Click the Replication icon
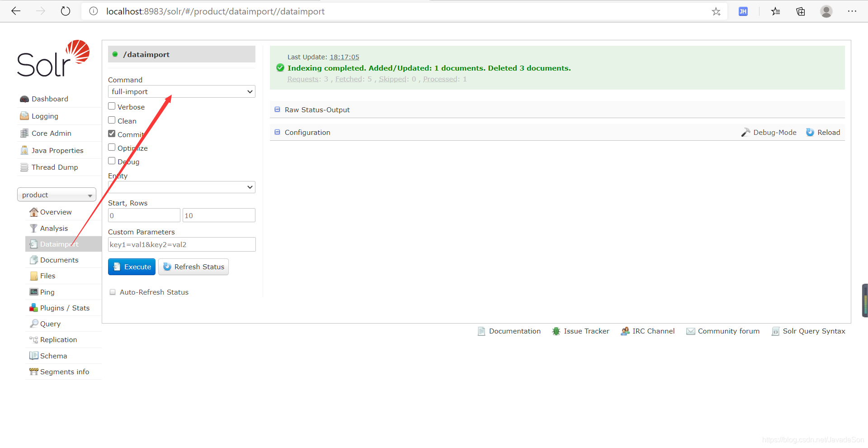The image size is (868, 448). pyautogui.click(x=34, y=339)
